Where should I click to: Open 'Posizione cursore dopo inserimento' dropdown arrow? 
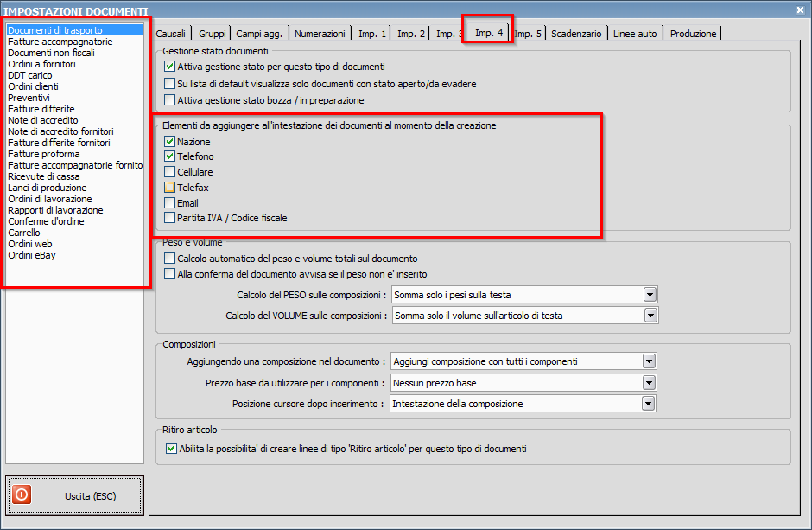coord(648,404)
